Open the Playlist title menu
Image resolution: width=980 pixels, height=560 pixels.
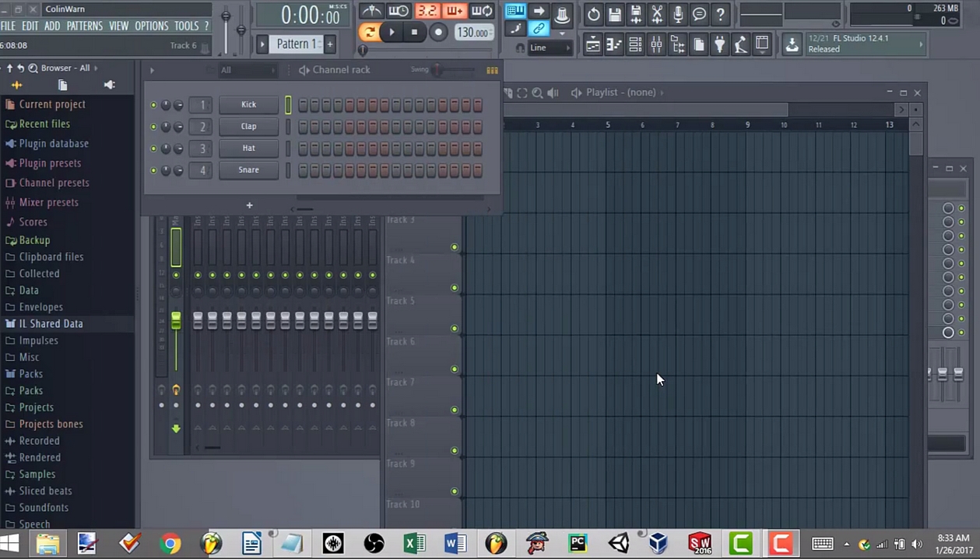tap(620, 93)
